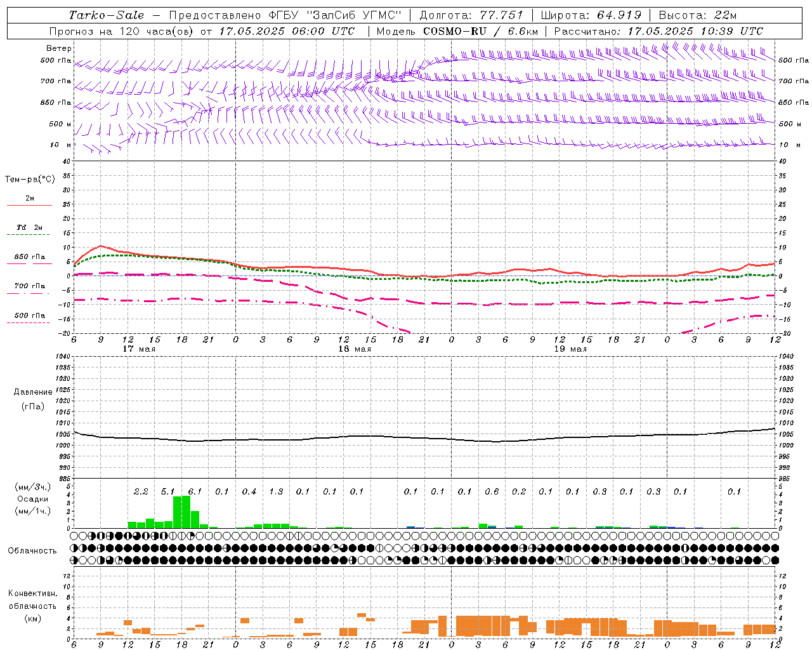The width and height of the screenshot is (812, 650).
Task: Click the 5.1 precipitation amount value
Action: (168, 491)
